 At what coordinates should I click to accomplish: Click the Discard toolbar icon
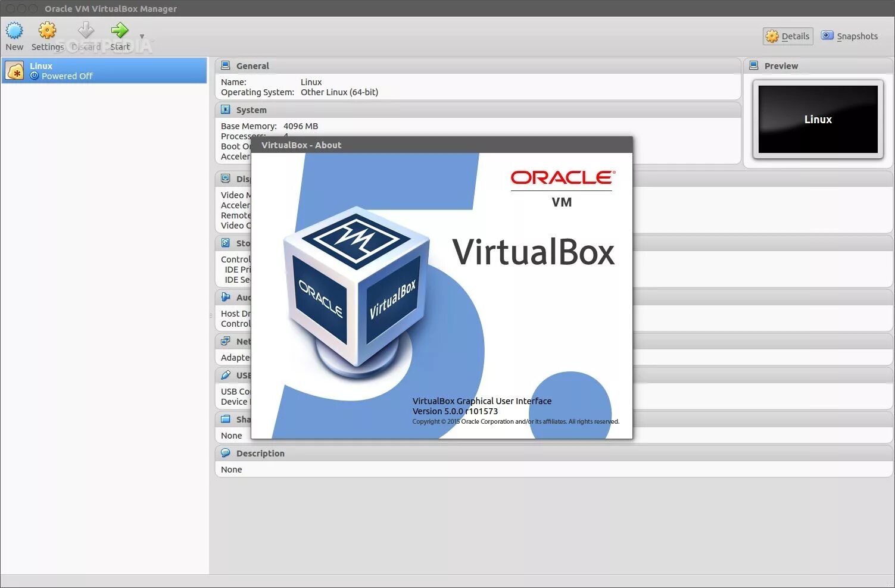(x=86, y=30)
